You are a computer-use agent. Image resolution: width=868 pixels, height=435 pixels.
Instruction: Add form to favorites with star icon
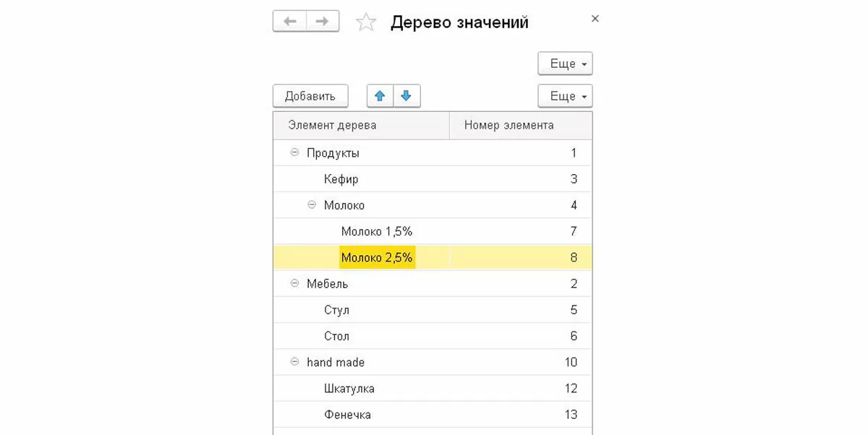coord(366,22)
